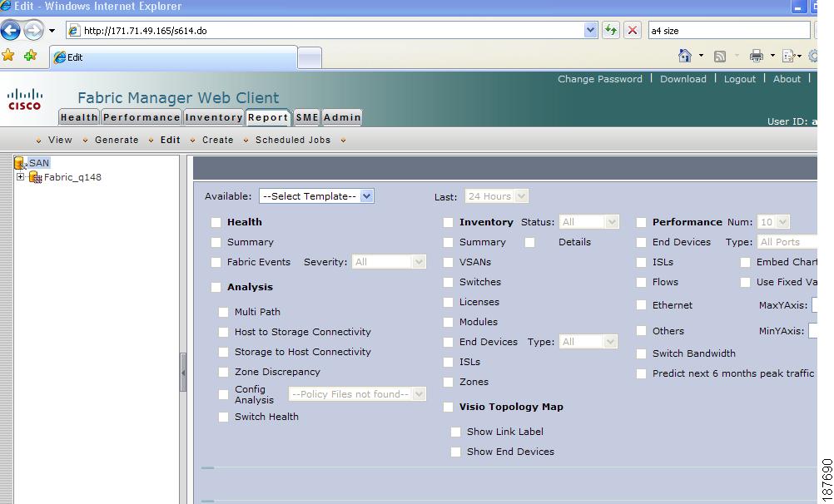Viewport: 834px width, 504px height.
Task: Open the Fabric Events Severity dropdown
Action: [x=389, y=262]
